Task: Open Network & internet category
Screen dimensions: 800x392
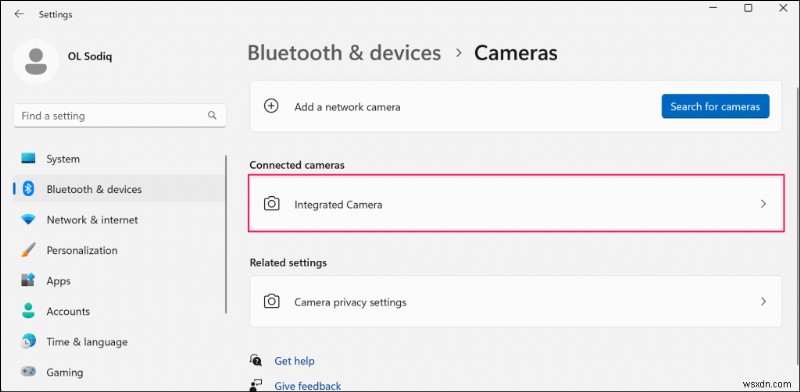Action: pos(119,219)
